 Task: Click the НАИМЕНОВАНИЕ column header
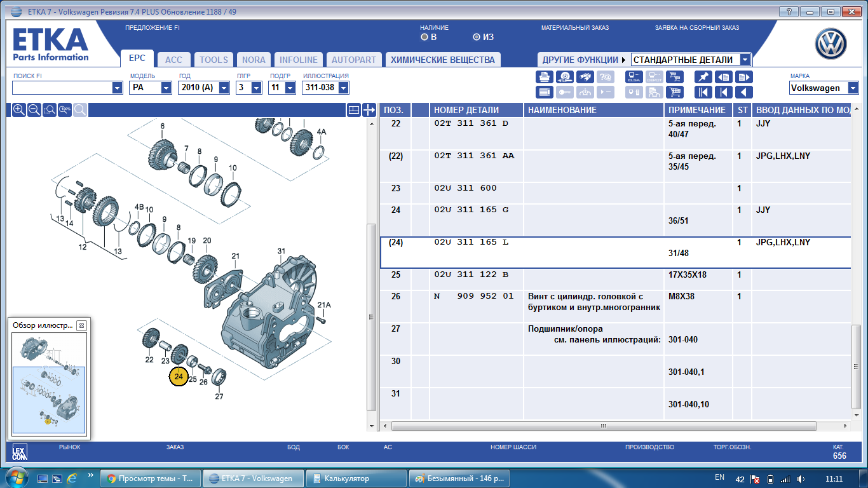click(594, 110)
